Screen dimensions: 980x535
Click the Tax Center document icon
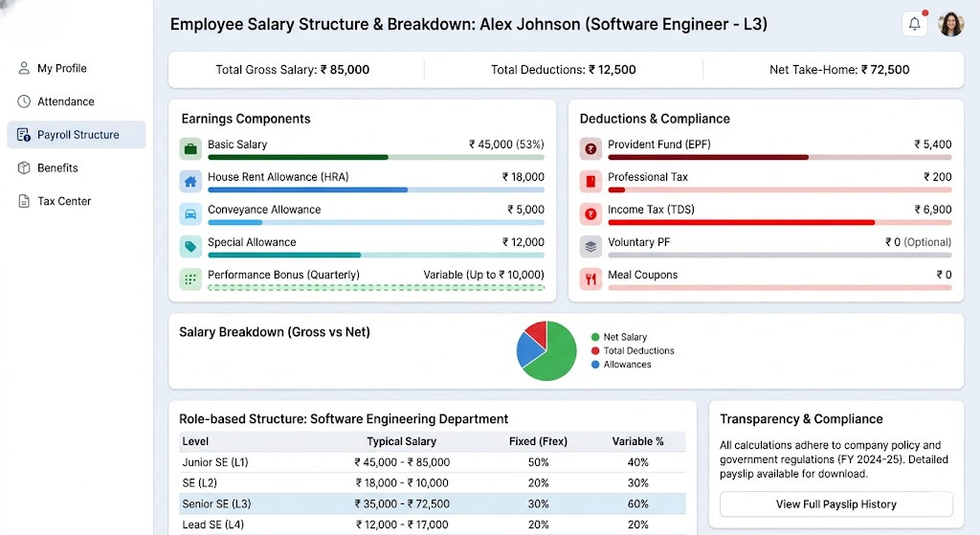pos(24,201)
